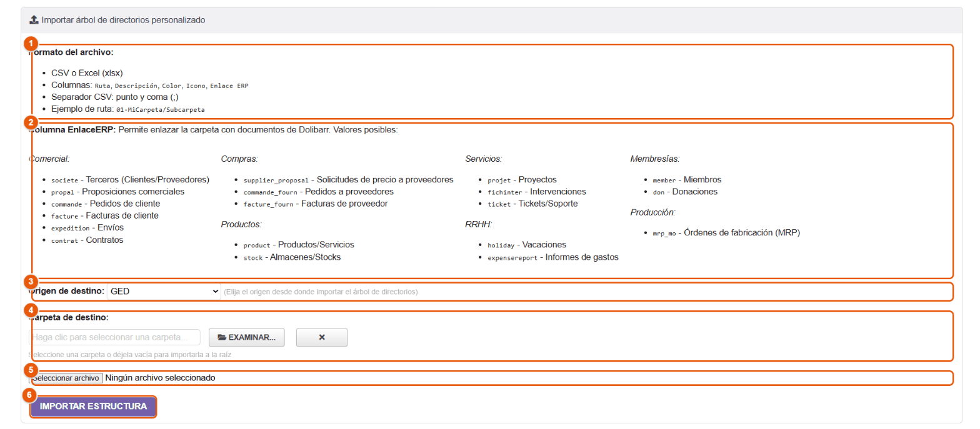Click the example path '01-MiCarpeta/Subcarpeta'
Image resolution: width=980 pixels, height=429 pixels.
click(x=160, y=109)
